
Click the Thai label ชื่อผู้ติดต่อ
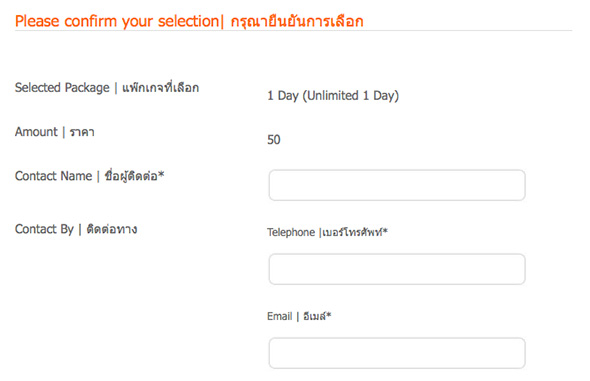[131, 176]
